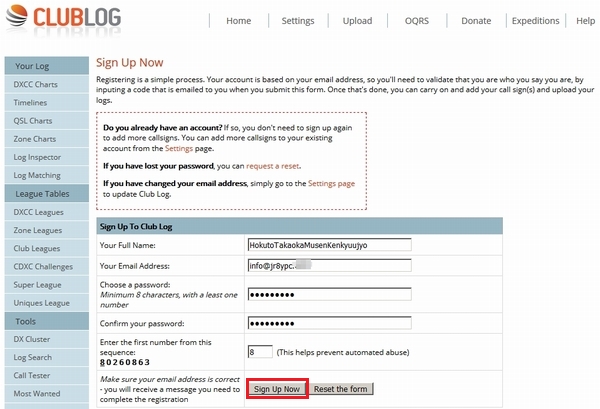The height and width of the screenshot is (409, 600).
Task: Open the Upload page
Action: (x=357, y=21)
